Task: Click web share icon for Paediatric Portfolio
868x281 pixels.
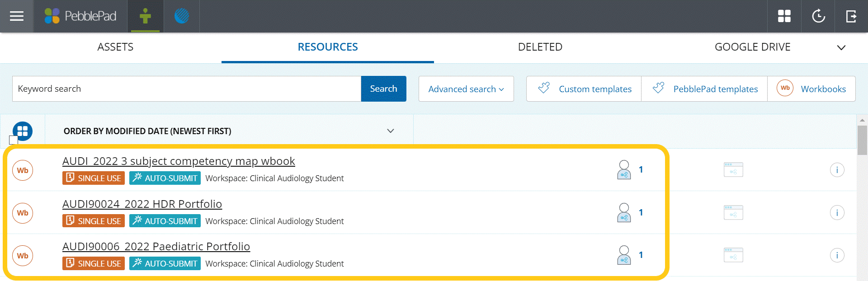Action: 733,255
